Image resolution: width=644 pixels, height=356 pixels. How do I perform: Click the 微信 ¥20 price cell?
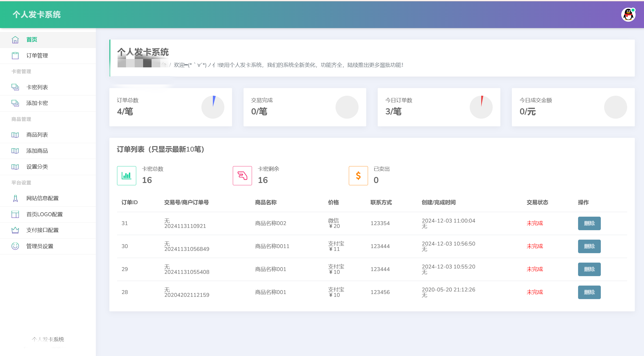[x=334, y=223]
